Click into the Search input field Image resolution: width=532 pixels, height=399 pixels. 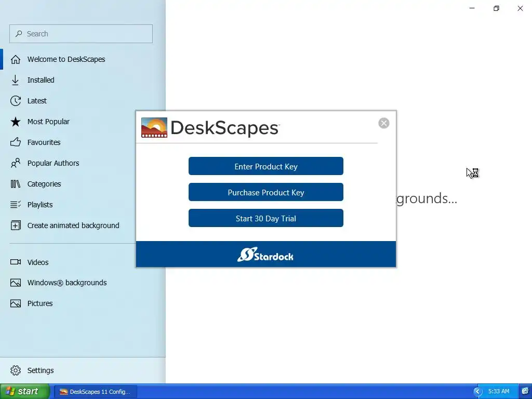click(x=81, y=34)
